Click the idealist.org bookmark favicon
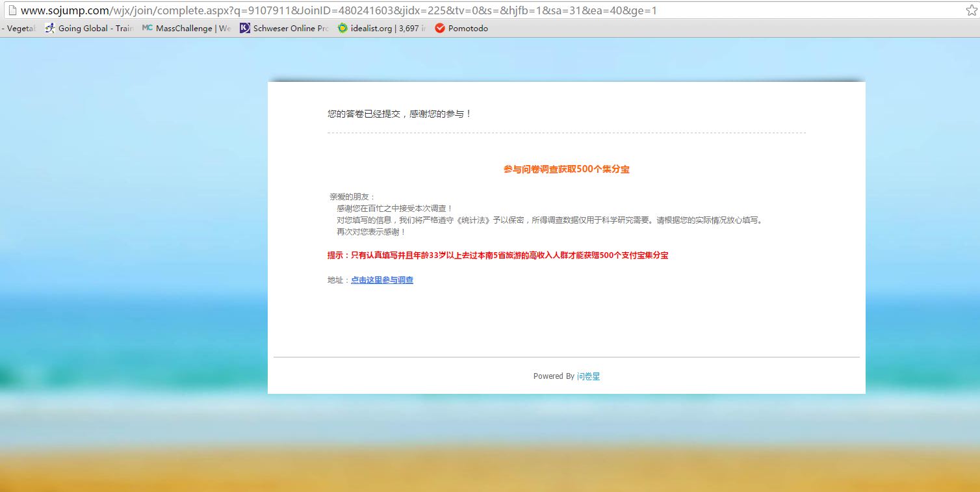Viewport: 980px width, 492px height. tap(342, 28)
